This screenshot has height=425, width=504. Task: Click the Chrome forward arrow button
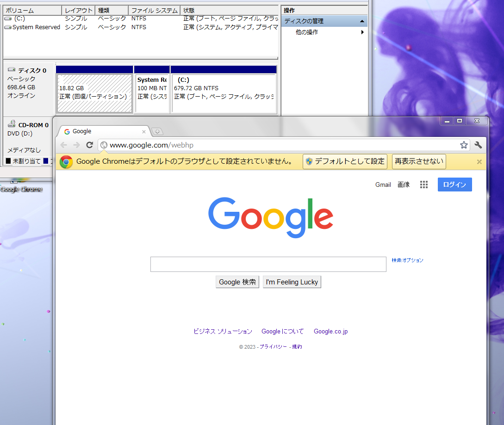[x=76, y=145]
